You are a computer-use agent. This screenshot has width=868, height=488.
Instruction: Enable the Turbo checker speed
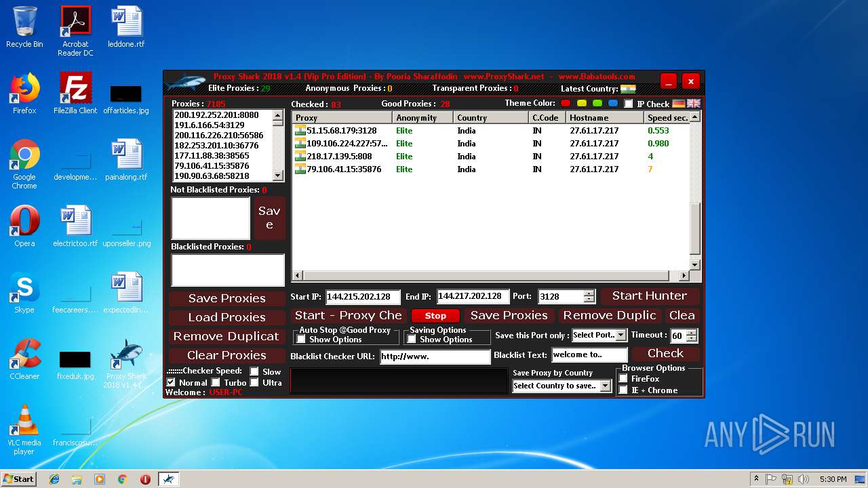tap(216, 382)
